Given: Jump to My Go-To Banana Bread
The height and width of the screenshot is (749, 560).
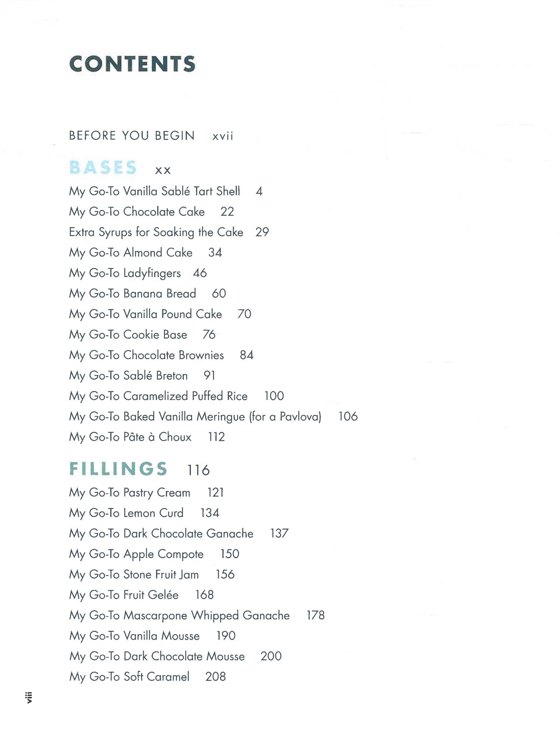Looking at the screenshot, I should click(x=133, y=294).
